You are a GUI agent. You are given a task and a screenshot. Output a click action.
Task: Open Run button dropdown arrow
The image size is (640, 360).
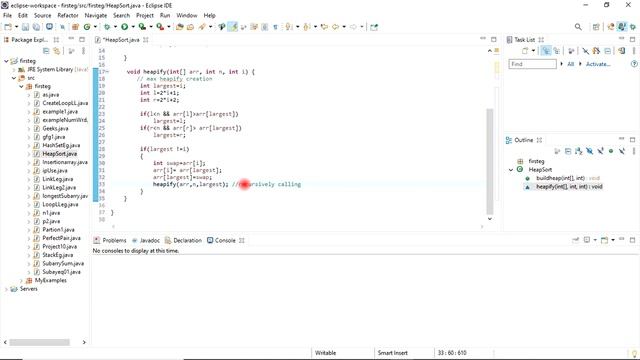(133, 27)
